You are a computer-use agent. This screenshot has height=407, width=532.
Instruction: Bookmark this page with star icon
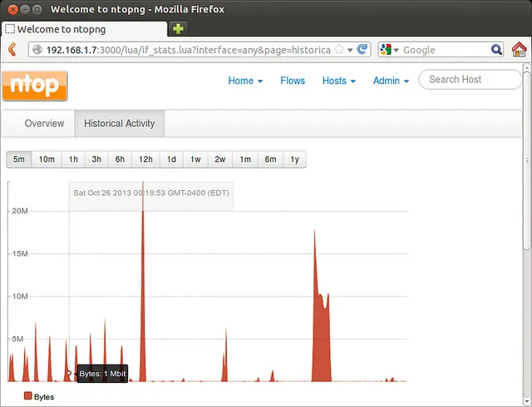point(338,50)
